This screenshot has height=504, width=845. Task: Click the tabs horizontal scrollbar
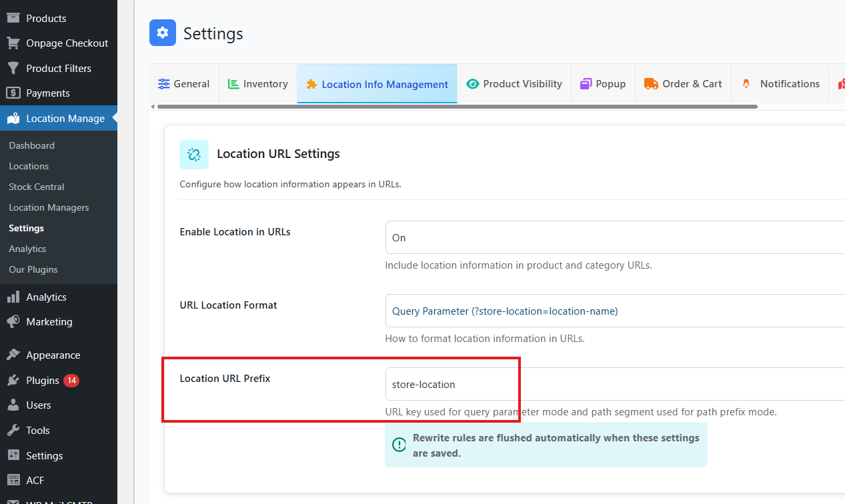(457, 107)
